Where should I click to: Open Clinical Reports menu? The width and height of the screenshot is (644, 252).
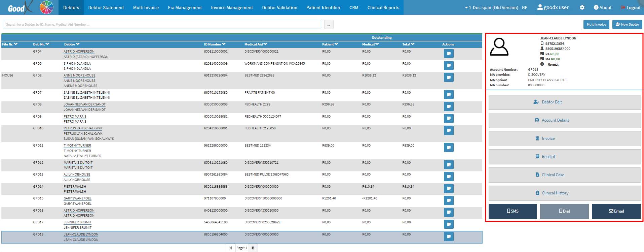click(383, 7)
